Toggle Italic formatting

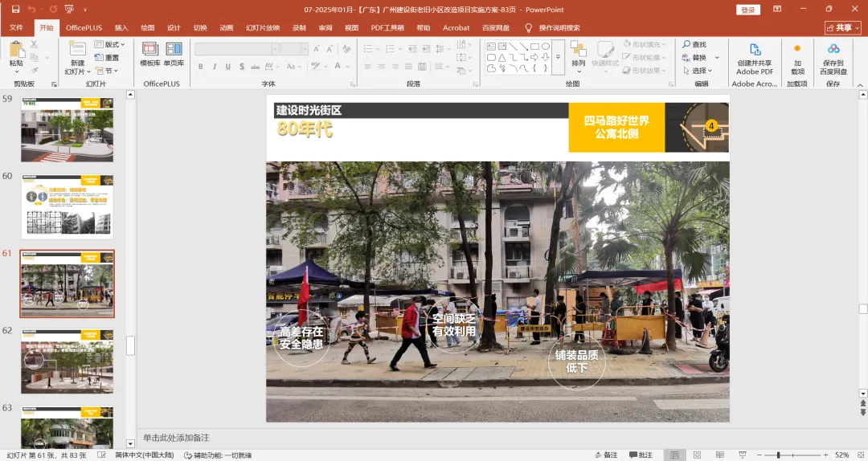[215, 67]
